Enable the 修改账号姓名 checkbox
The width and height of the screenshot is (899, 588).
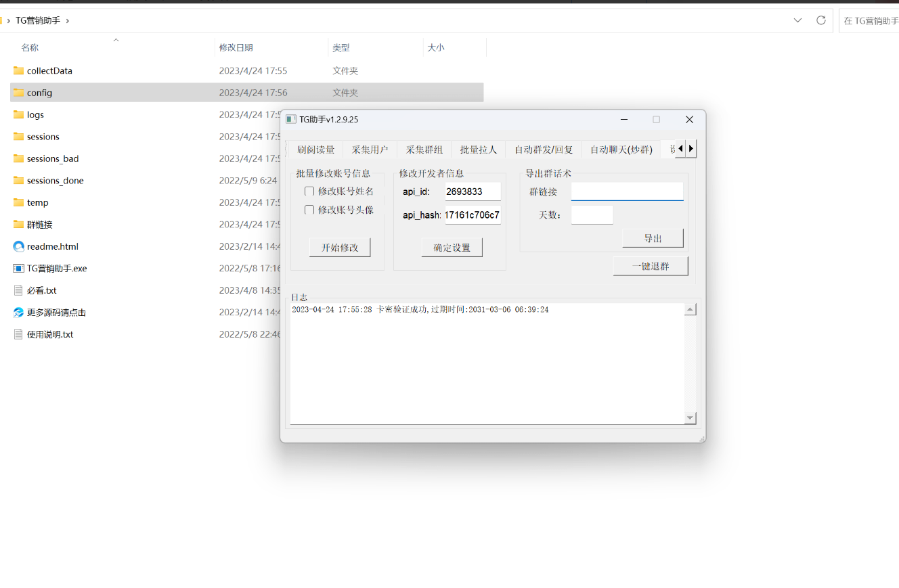[309, 191]
